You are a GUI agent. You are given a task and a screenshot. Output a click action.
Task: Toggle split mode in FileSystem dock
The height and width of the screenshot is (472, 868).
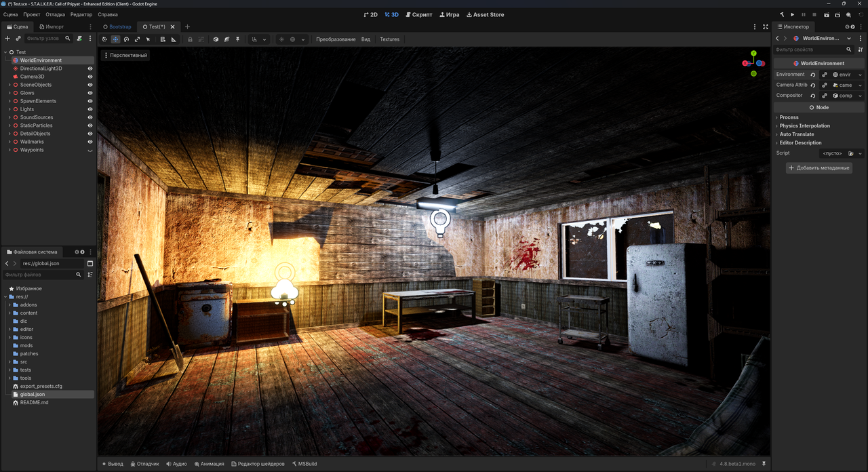[x=90, y=263]
